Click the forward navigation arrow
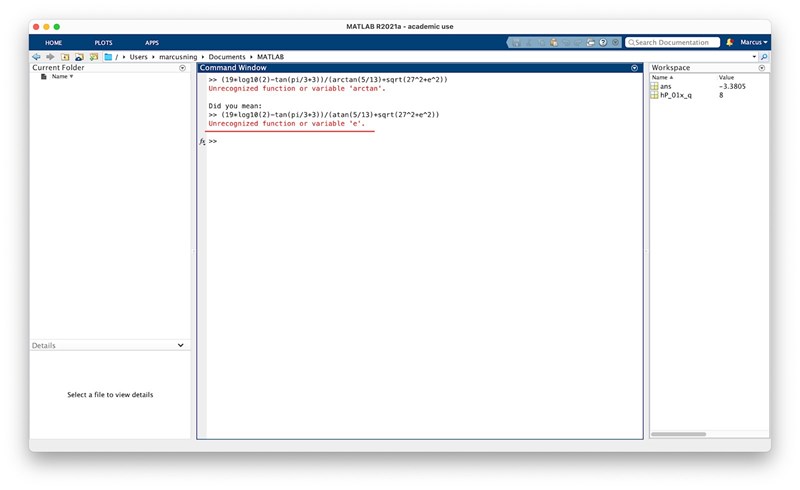The width and height of the screenshot is (800, 490). [x=49, y=57]
